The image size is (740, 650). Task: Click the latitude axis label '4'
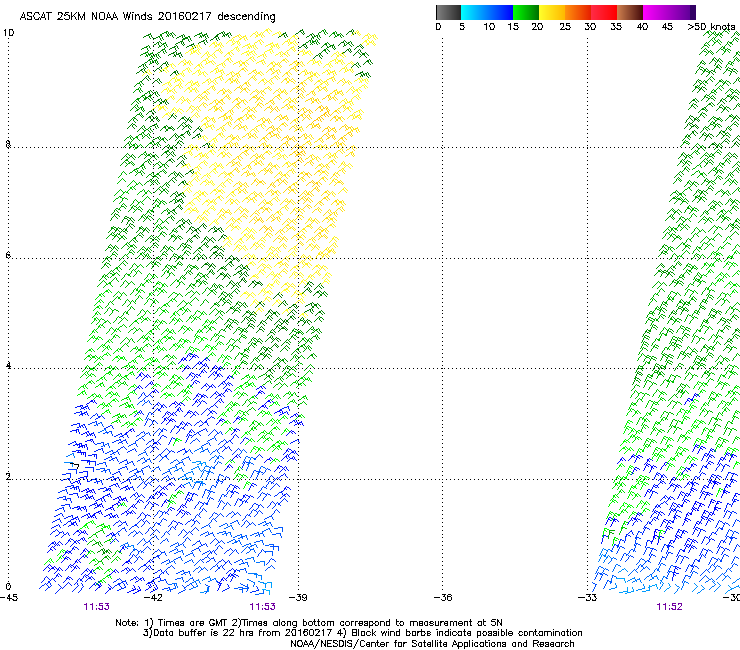pyautogui.click(x=8, y=365)
